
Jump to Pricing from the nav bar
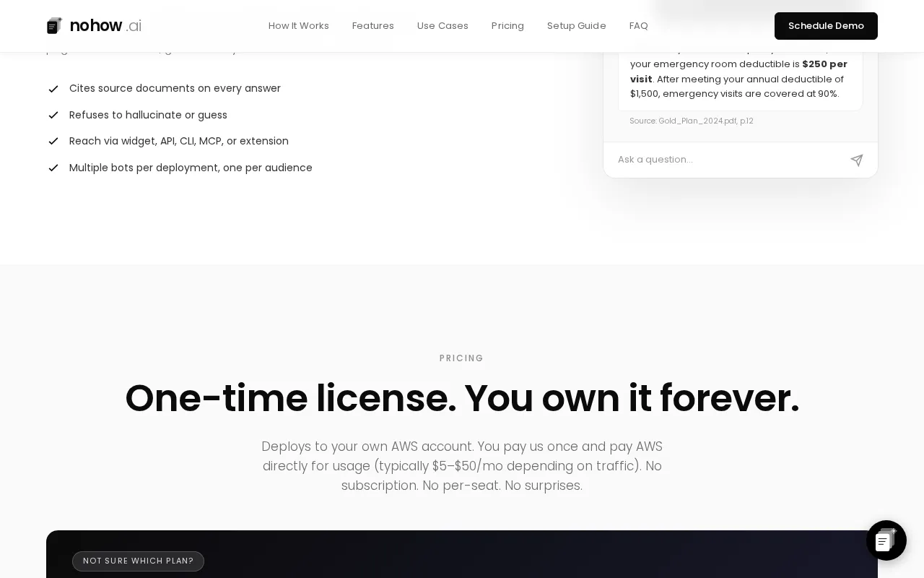pyautogui.click(x=507, y=26)
